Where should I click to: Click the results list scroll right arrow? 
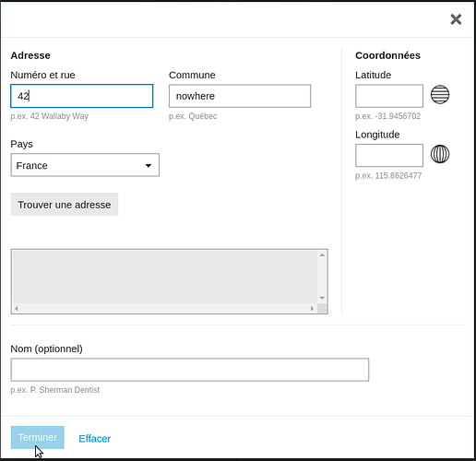[312, 308]
